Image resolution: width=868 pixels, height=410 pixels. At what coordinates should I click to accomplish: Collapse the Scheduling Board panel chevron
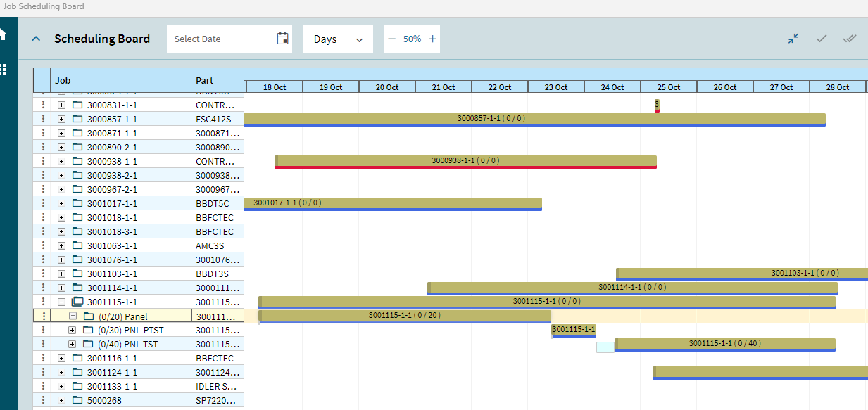coord(37,39)
